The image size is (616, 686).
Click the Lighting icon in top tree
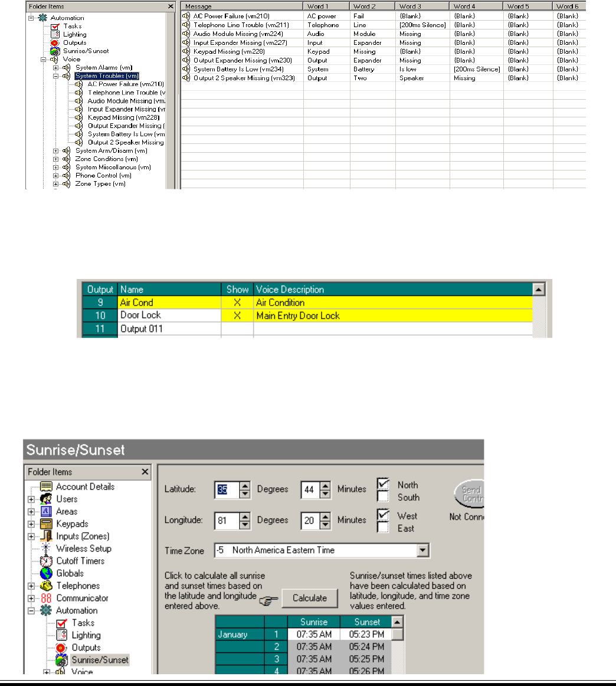coord(55,35)
